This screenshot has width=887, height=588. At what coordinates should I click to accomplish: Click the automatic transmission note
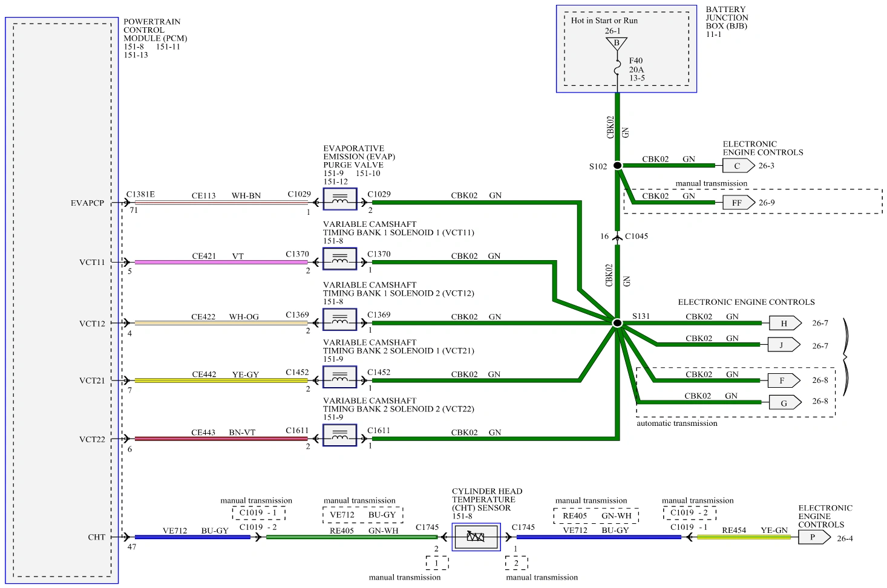point(677,423)
